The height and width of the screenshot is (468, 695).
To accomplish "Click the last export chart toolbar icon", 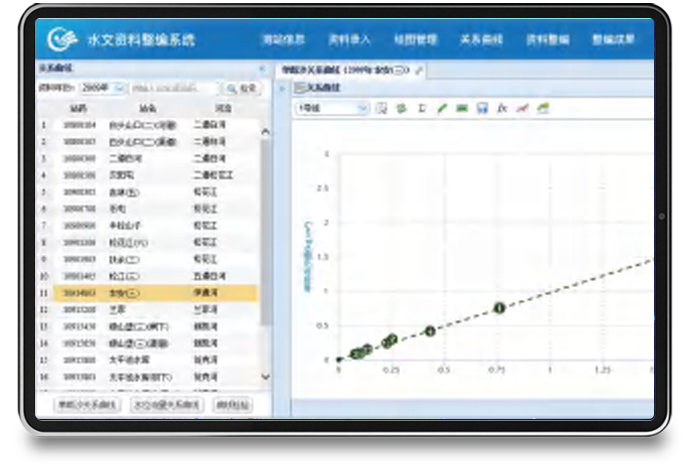I will click(x=543, y=108).
